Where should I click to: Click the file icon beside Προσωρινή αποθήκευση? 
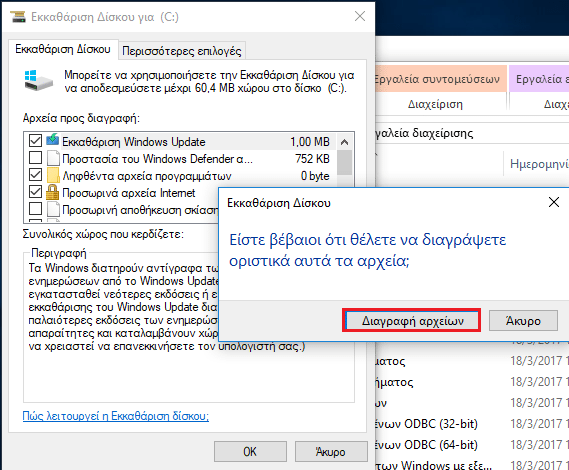(53, 209)
